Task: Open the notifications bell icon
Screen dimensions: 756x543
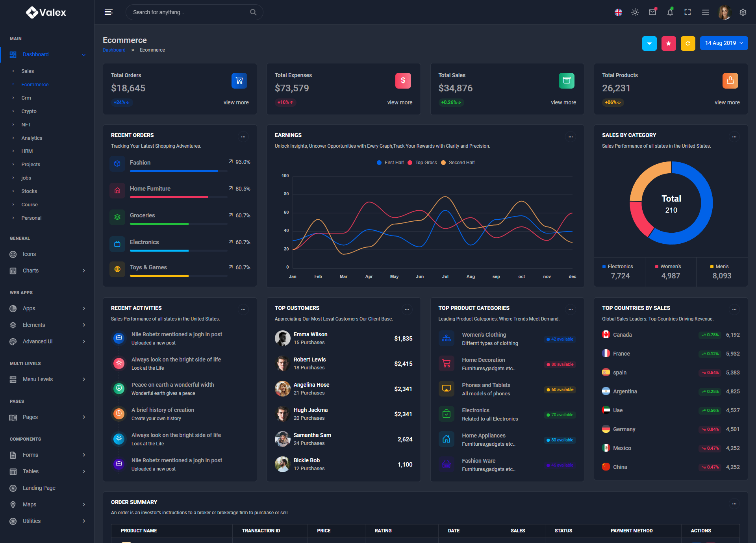Action: pos(670,12)
